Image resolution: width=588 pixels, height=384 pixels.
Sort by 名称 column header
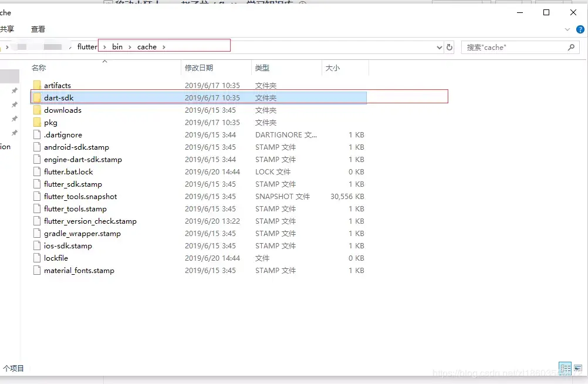tap(39, 68)
